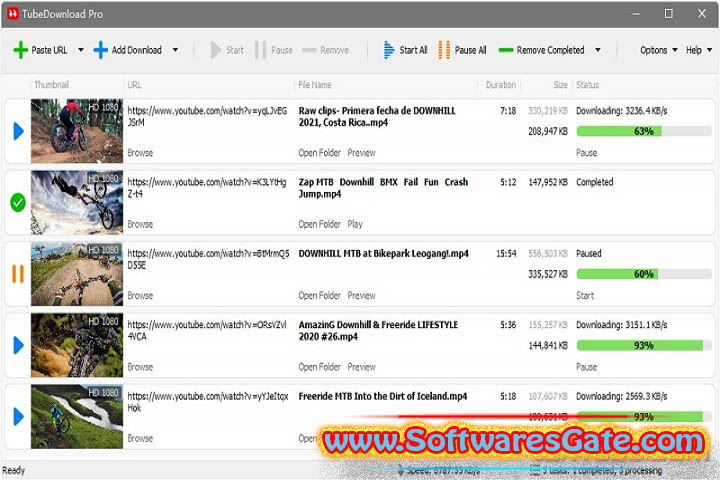720x480 pixels.
Task: Click Browse in the Zap MTB row
Action: pos(140,224)
